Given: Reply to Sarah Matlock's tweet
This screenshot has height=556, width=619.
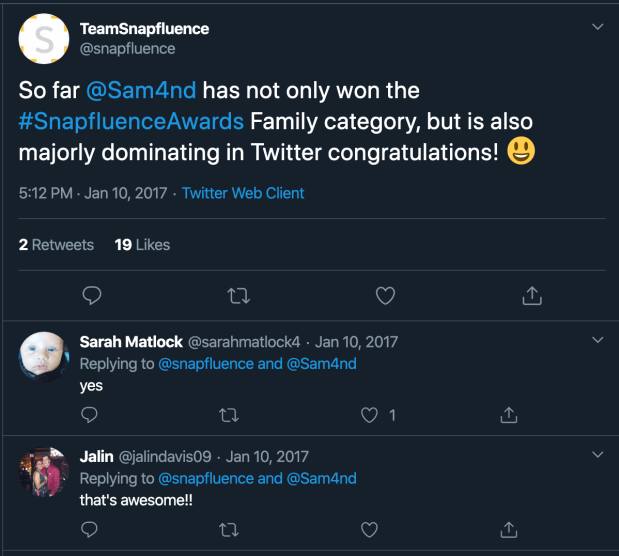Looking at the screenshot, I should coord(89,414).
